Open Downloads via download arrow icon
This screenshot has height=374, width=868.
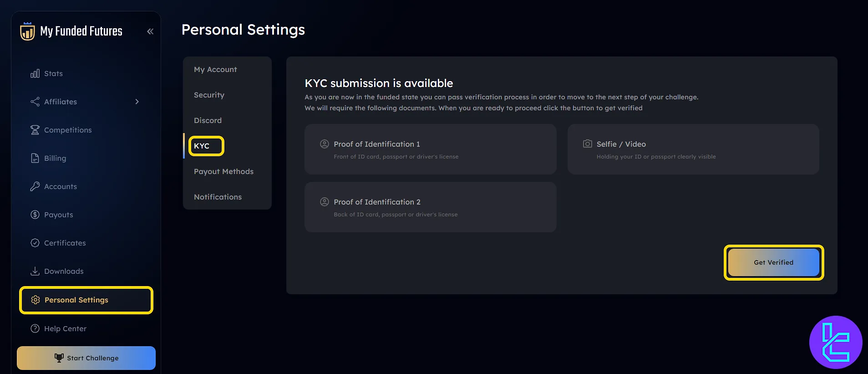35,271
